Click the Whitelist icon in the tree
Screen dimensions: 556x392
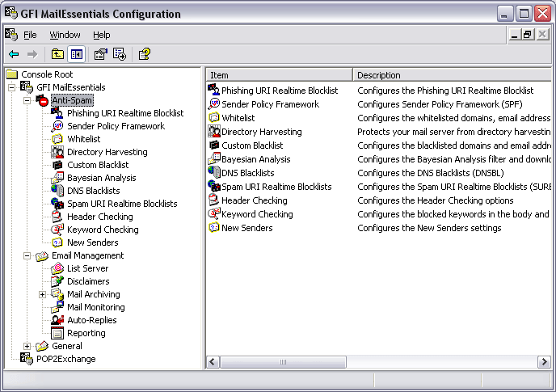[x=57, y=139]
